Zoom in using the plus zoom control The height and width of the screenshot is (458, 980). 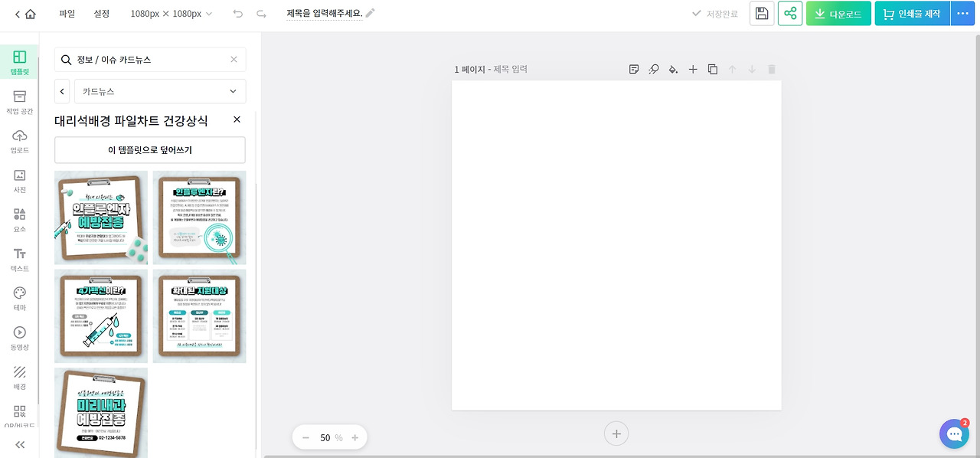click(354, 437)
